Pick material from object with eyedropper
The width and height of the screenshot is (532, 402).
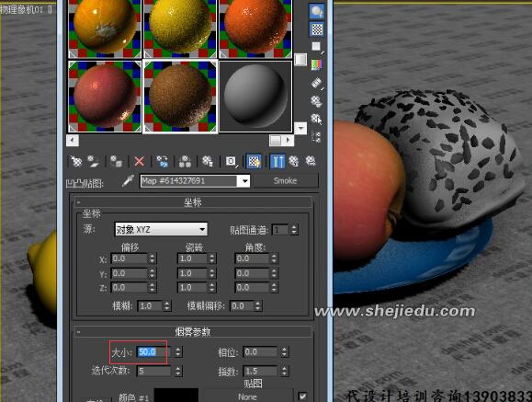(x=129, y=181)
